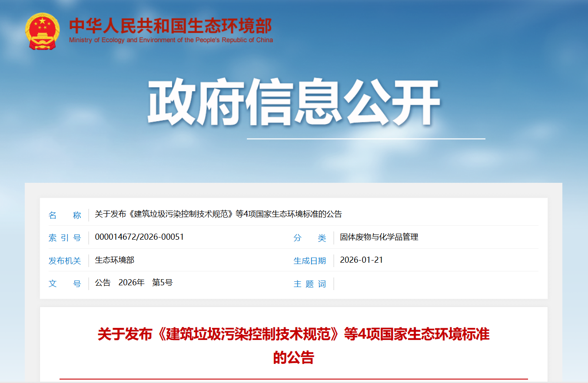588x383 pixels.
Task: Click the date 2026-01-21
Action: pyautogui.click(x=361, y=260)
